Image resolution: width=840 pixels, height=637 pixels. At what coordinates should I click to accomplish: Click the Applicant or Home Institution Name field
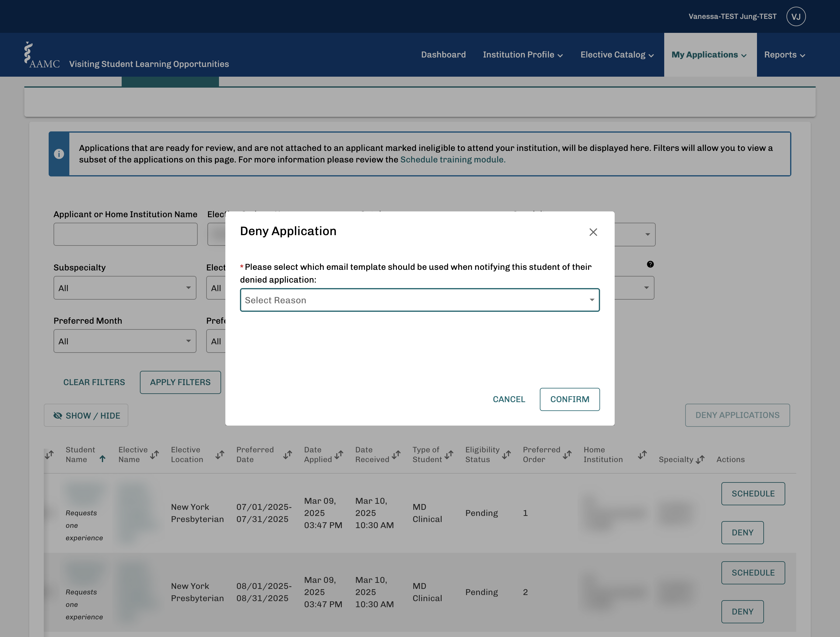(x=125, y=234)
